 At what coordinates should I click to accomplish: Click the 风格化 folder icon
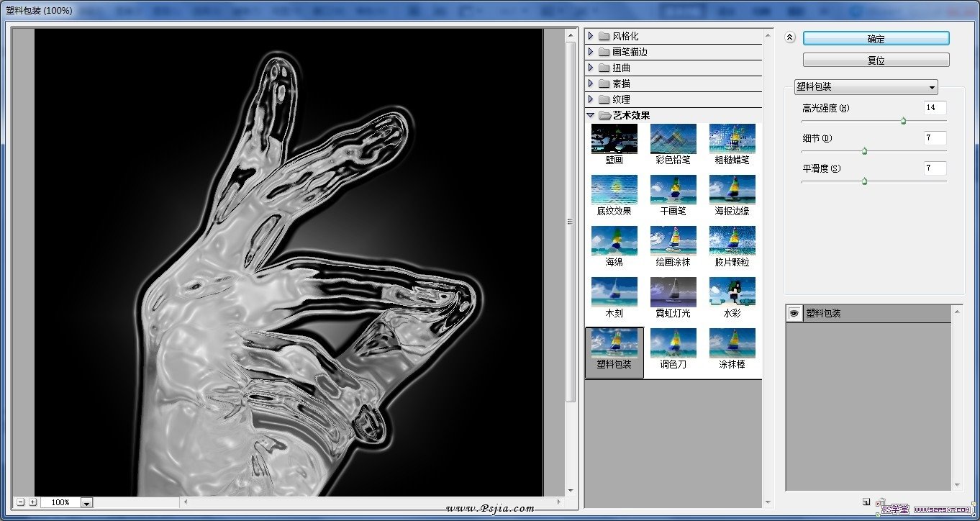point(604,36)
